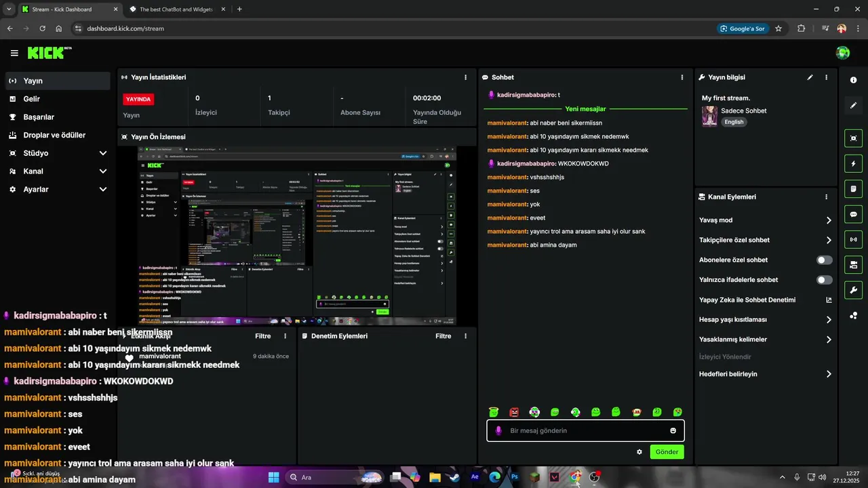Image resolution: width=868 pixels, height=488 pixels.
Task: Enable the Abonelere özel sohbet toggle
Action: point(824,260)
